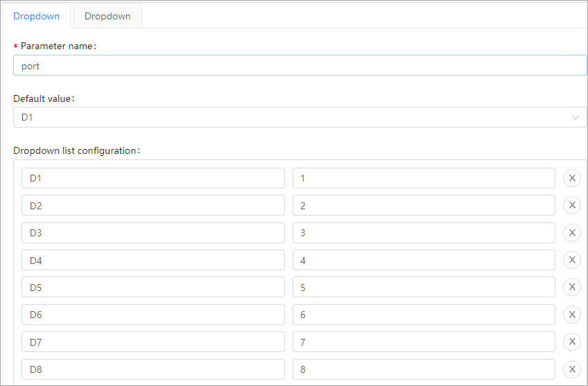Select the D6 label input field
The width and height of the screenshot is (588, 386).
tap(153, 315)
